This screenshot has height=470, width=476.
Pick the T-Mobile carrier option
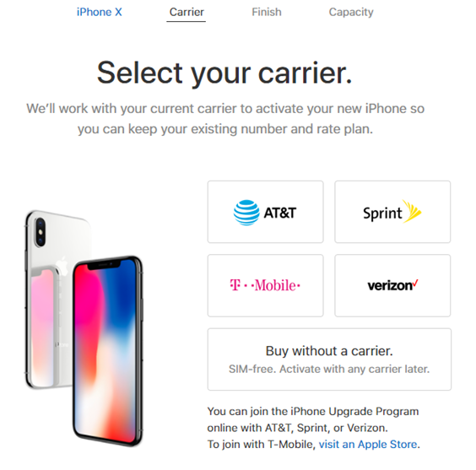pyautogui.click(x=265, y=285)
